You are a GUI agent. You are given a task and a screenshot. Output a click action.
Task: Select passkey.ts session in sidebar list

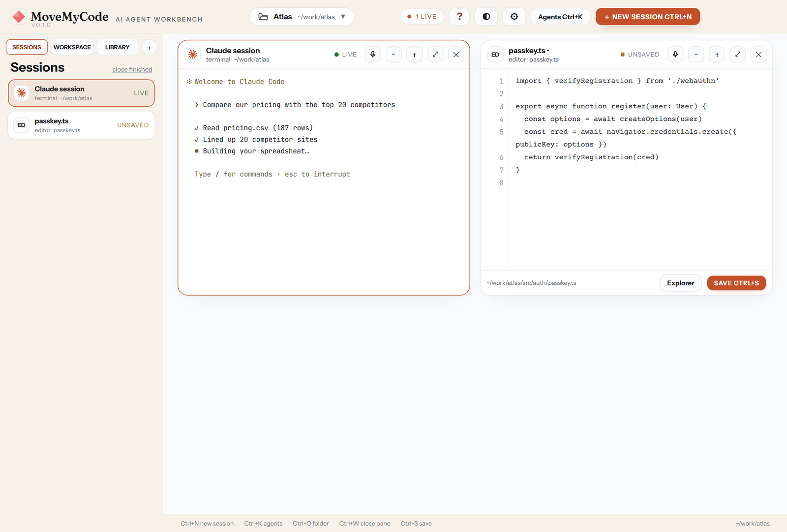81,125
